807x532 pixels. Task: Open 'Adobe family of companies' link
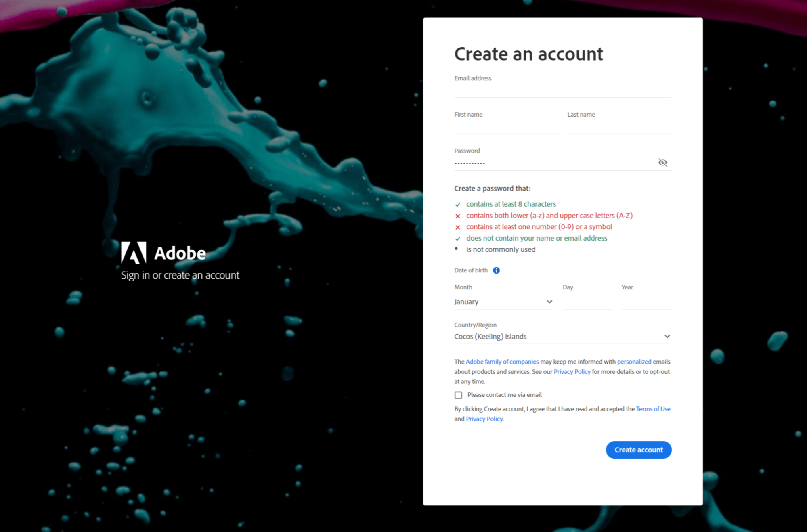(502, 362)
